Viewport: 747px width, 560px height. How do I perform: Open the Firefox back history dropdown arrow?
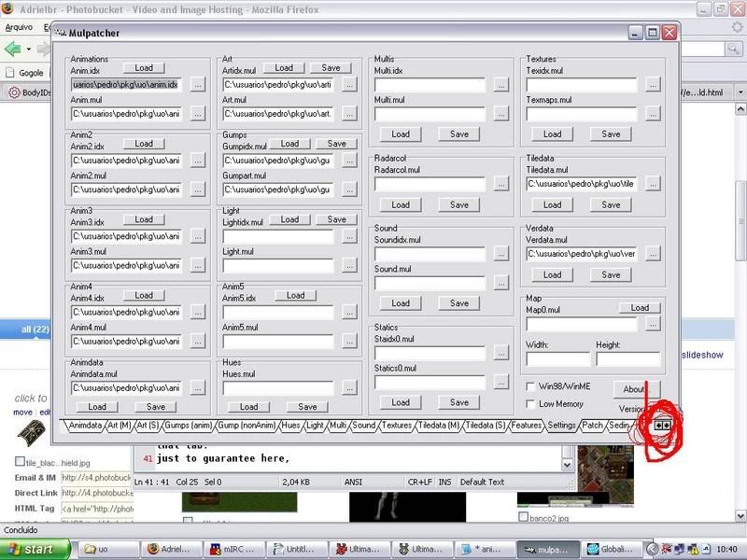[31, 49]
